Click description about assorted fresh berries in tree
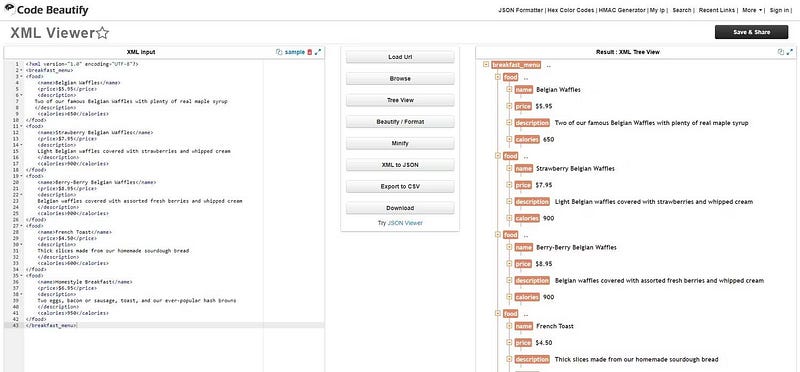The image size is (800, 372). [659, 281]
